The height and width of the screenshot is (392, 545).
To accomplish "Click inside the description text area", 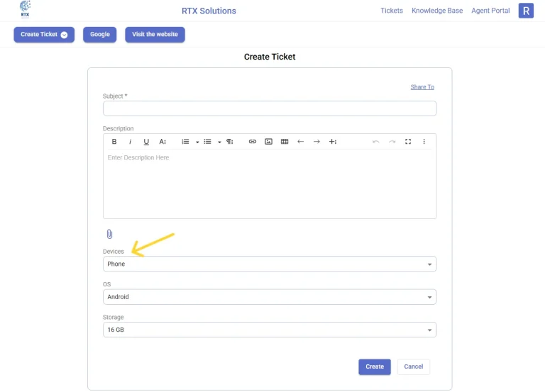I will pos(270,184).
